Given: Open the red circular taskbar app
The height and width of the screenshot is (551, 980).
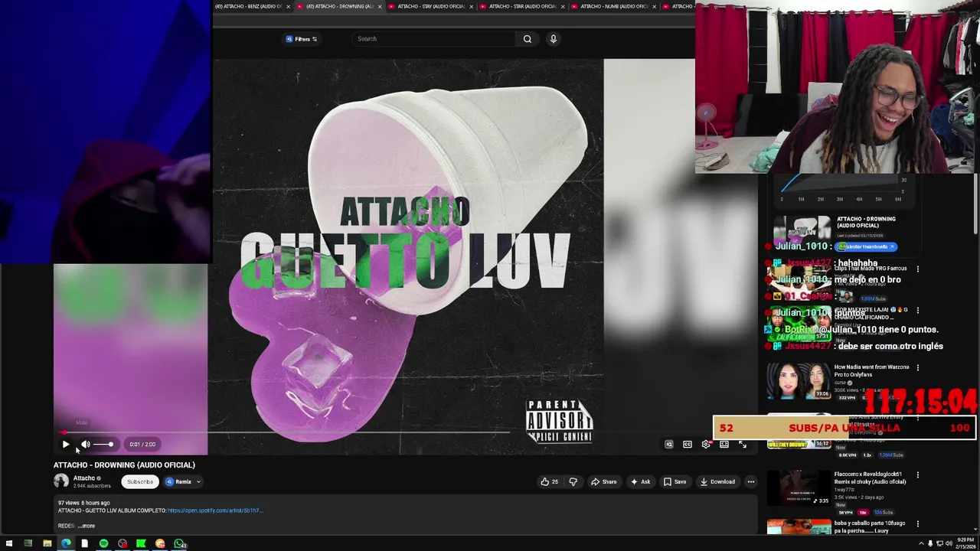Looking at the screenshot, I should coord(122,544).
